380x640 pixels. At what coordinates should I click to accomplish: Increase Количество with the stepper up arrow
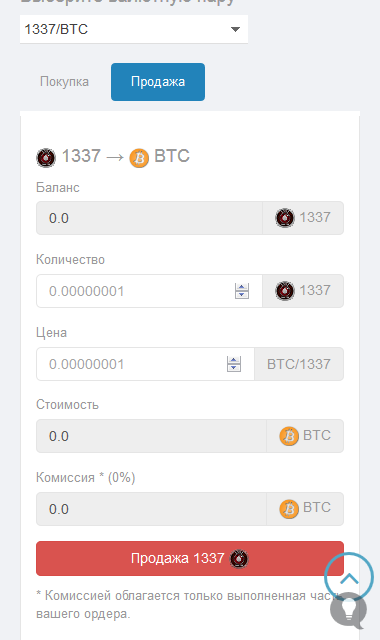click(242, 287)
